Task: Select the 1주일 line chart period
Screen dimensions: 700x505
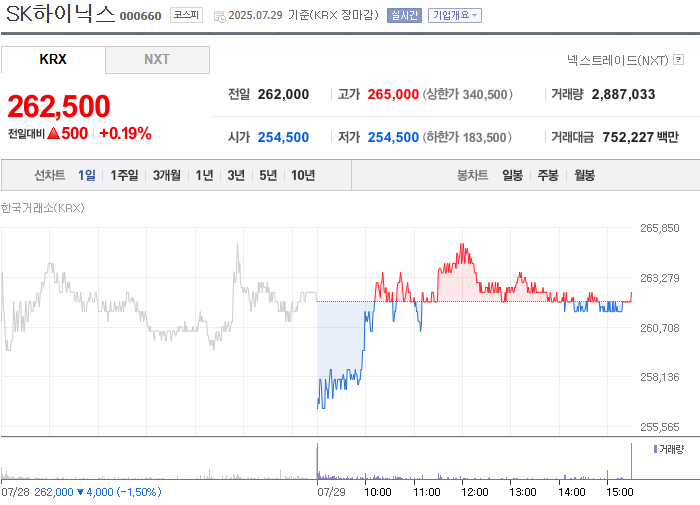Action: click(124, 175)
